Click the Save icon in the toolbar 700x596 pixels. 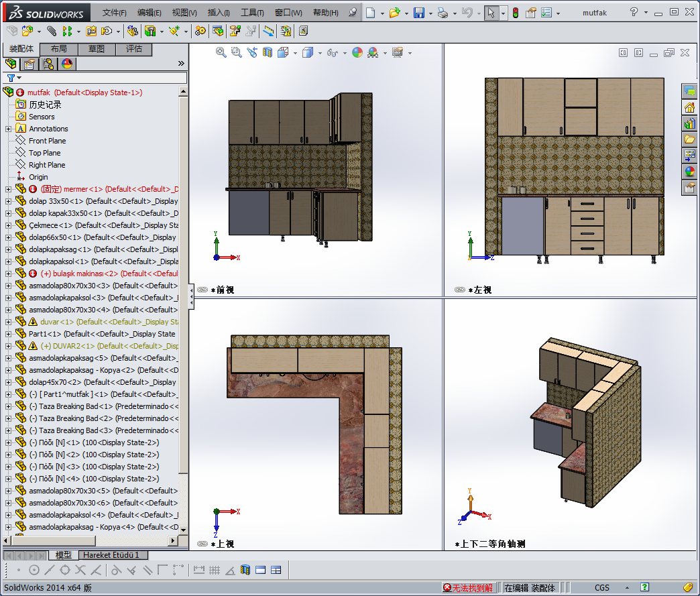(418, 13)
